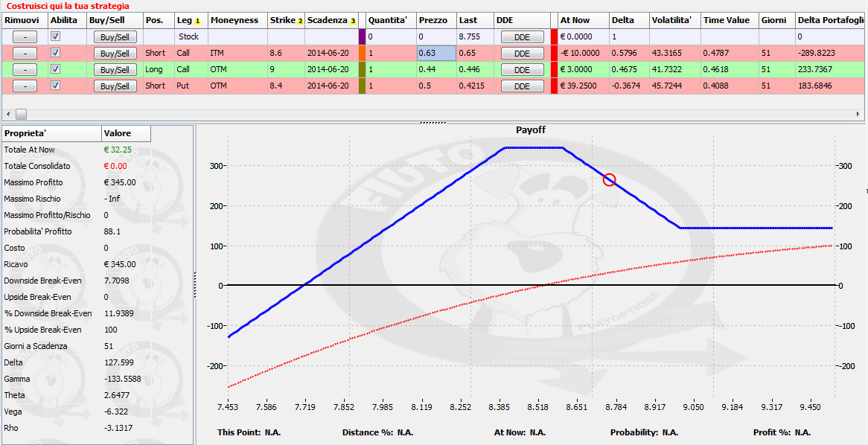Remove the Short Call 8.6 leg

tap(25, 54)
